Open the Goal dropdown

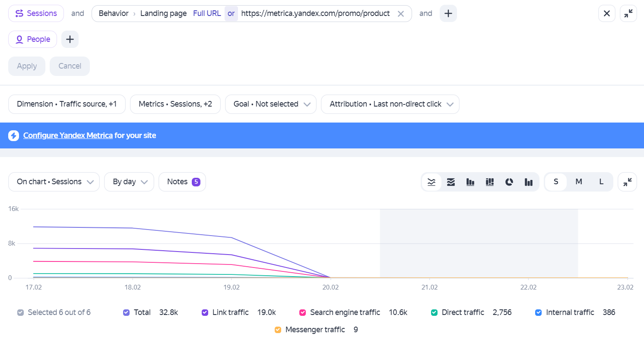[x=271, y=104]
